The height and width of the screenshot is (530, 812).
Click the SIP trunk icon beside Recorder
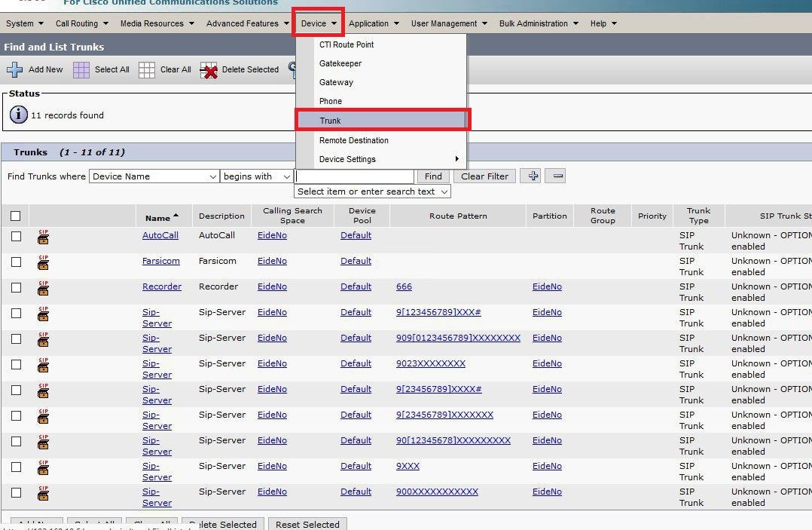[44, 289]
